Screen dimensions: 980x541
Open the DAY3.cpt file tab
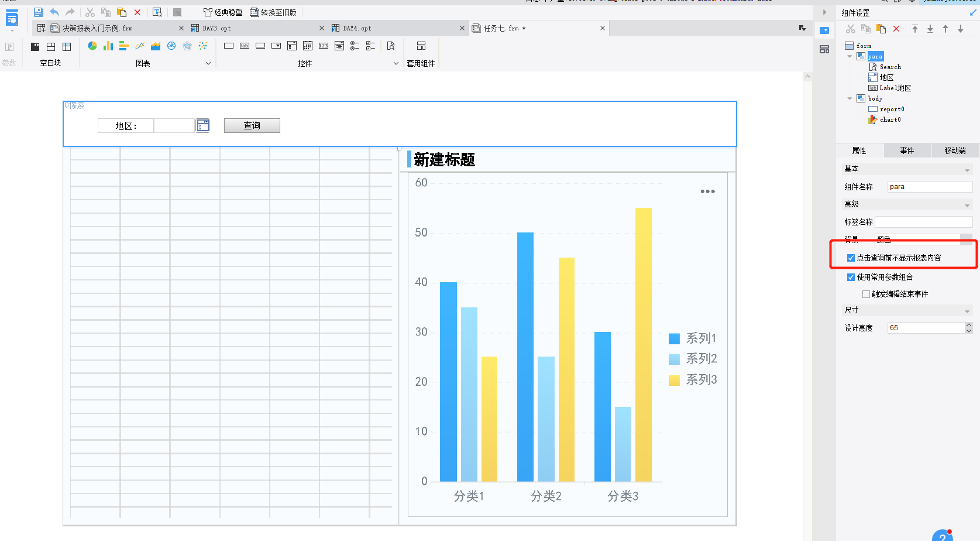pyautogui.click(x=216, y=28)
